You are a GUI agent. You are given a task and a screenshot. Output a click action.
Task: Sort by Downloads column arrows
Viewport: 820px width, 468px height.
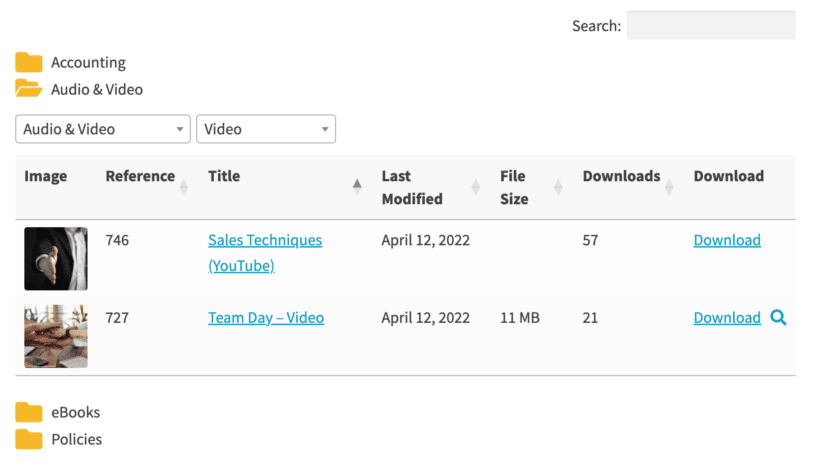pos(669,187)
